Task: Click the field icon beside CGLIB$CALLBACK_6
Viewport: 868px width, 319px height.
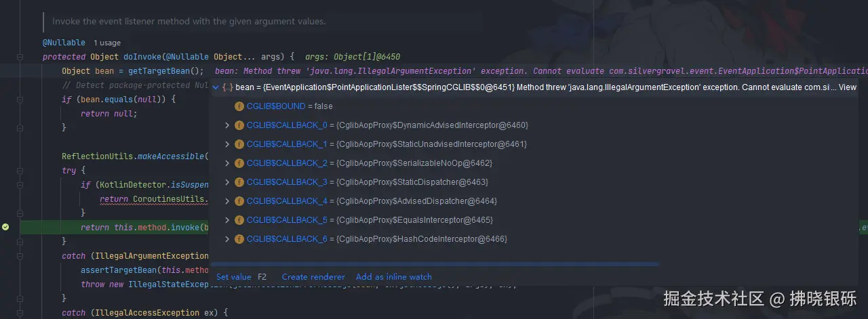Action: (x=239, y=239)
